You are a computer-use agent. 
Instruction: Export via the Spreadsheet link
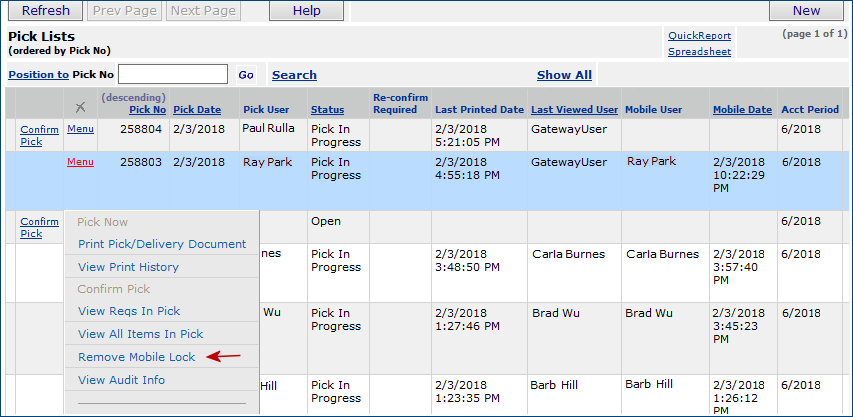[x=699, y=52]
